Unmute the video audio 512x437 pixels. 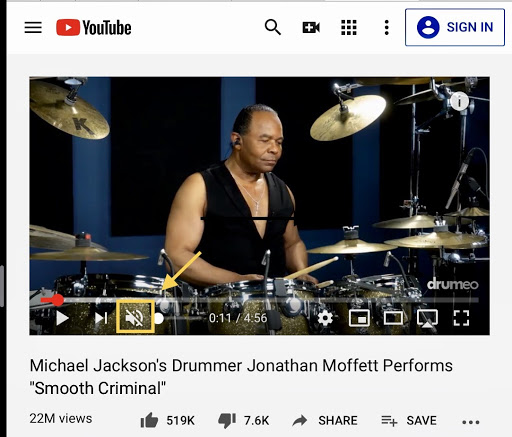coord(135,317)
